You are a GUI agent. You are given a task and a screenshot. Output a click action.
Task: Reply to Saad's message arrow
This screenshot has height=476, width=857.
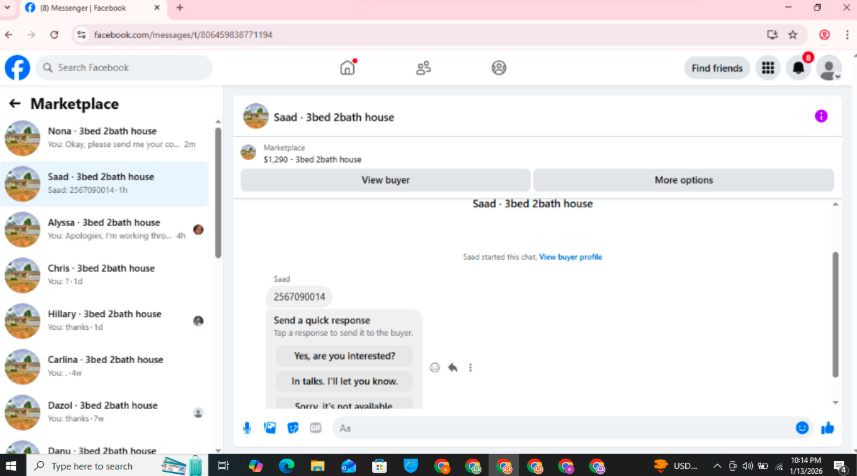pyautogui.click(x=453, y=368)
